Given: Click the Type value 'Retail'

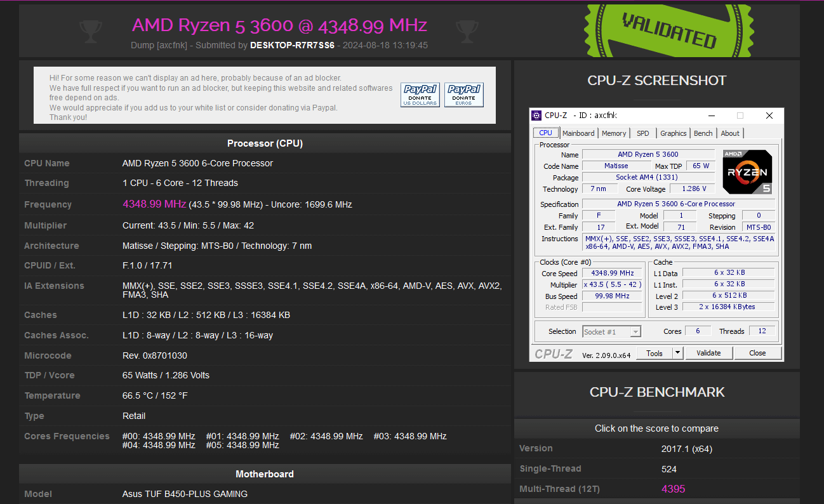Looking at the screenshot, I should click(x=134, y=416).
